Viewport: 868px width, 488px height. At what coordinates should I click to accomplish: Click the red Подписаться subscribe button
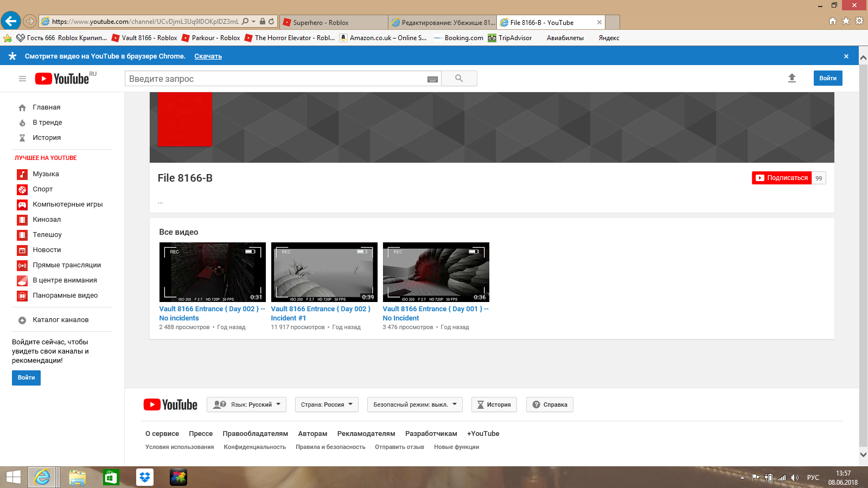click(782, 178)
